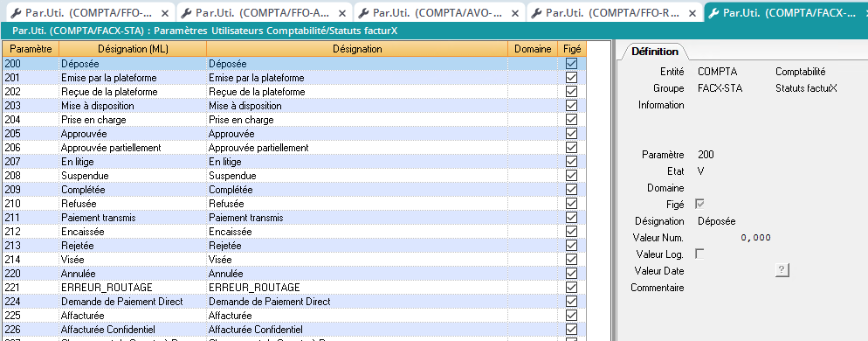Check the Valeur Log. checkbox
Viewport: 868px width, 341px height.
point(700,254)
